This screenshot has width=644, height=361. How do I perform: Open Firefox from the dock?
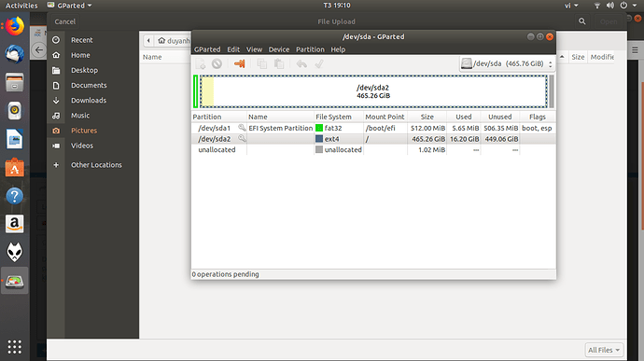[x=15, y=27]
